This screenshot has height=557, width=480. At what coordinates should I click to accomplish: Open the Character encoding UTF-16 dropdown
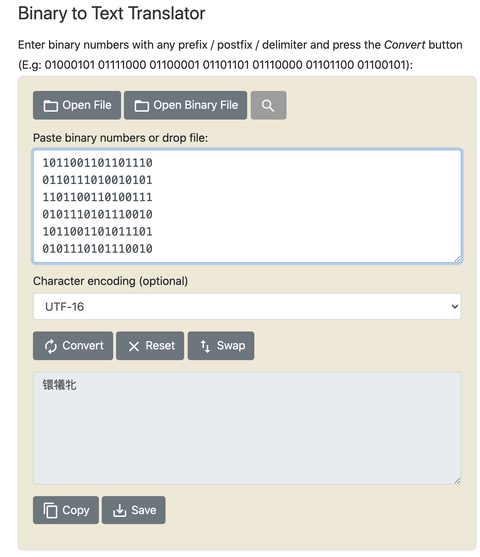(x=247, y=306)
